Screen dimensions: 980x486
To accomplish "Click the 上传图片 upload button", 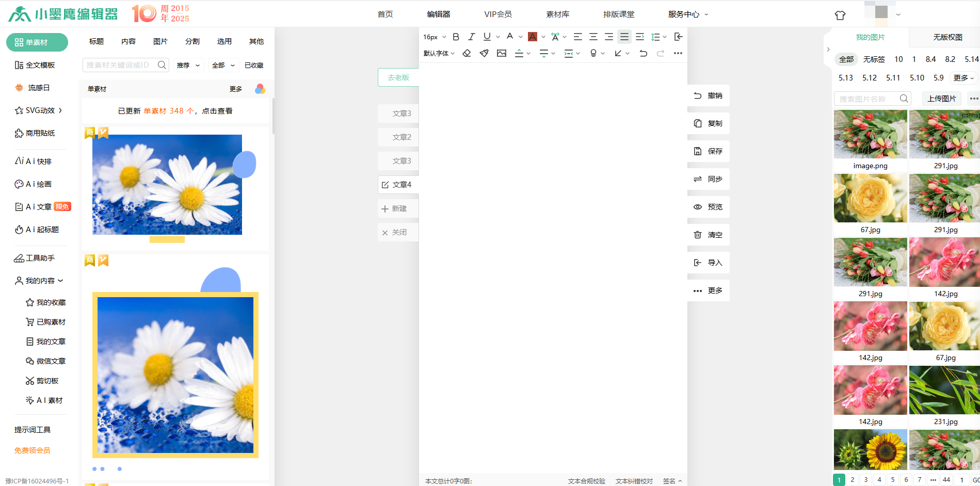I will point(941,98).
